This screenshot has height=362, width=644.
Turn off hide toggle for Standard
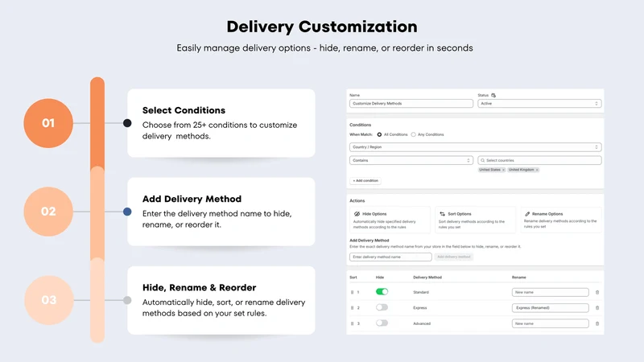[382, 292]
